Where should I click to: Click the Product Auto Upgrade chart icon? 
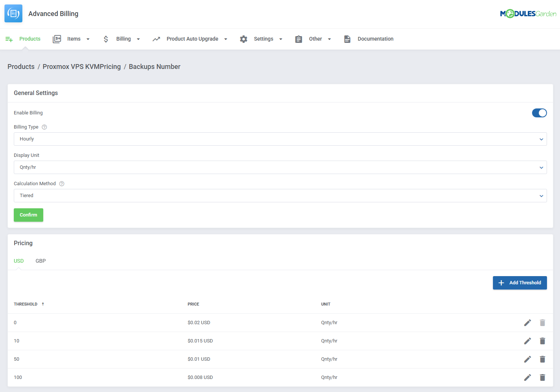tap(156, 39)
